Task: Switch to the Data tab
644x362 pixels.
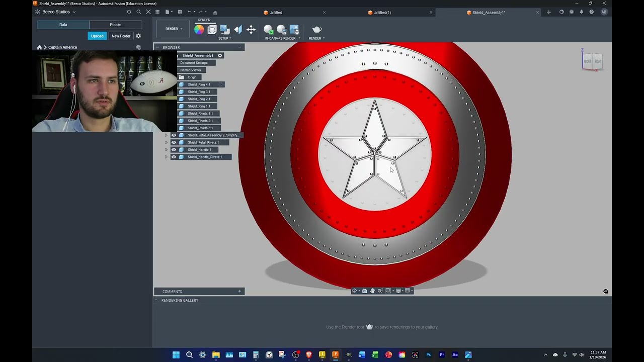Action: [63, 25]
